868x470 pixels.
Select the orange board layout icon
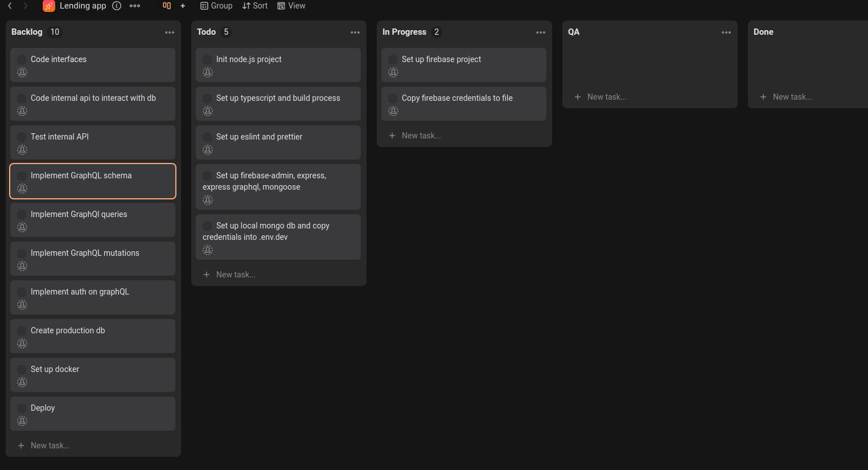(167, 6)
